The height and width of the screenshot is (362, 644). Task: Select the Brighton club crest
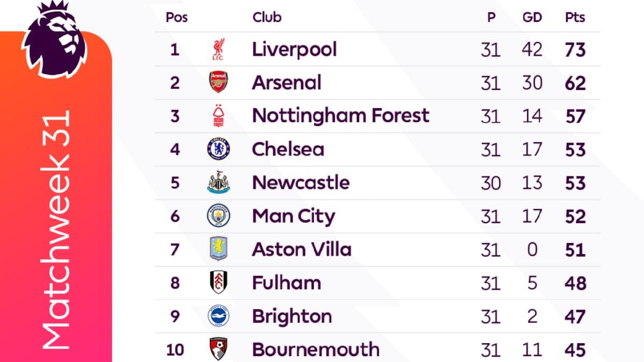(218, 316)
